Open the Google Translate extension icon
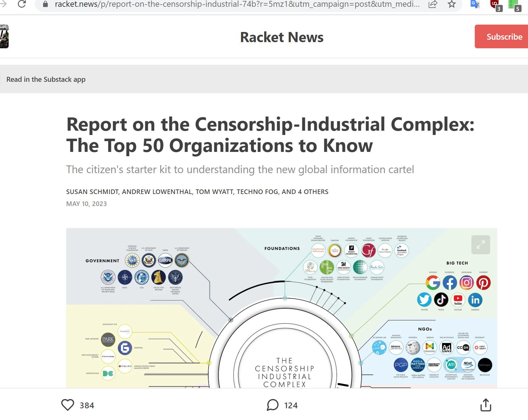Image resolution: width=528 pixels, height=420 pixels. [475, 4]
